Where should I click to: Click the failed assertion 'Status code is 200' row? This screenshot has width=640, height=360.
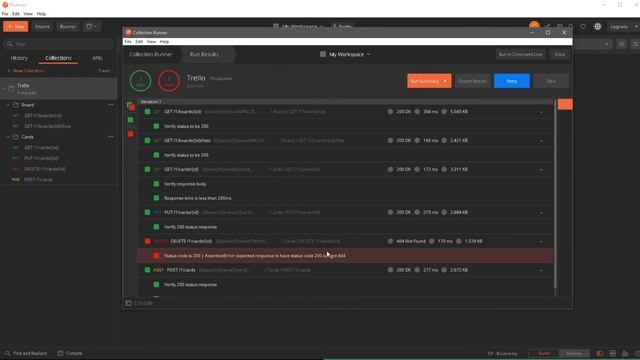click(x=346, y=256)
